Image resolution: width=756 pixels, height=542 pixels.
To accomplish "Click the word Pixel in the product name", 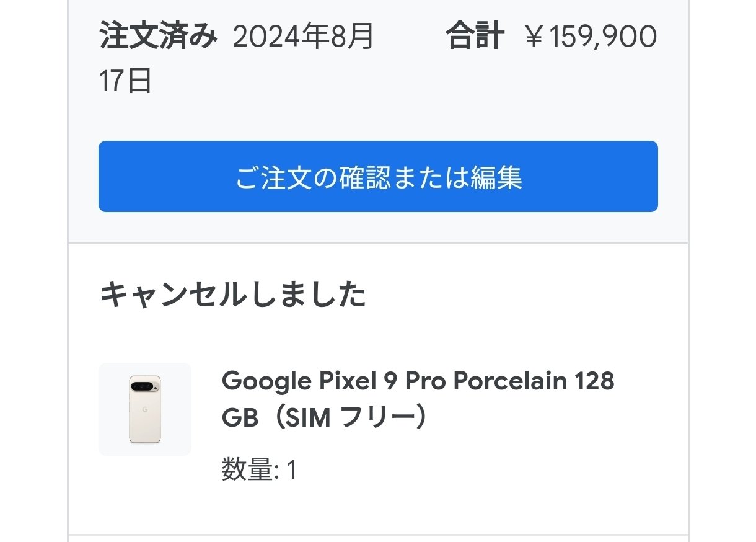I will tap(342, 381).
